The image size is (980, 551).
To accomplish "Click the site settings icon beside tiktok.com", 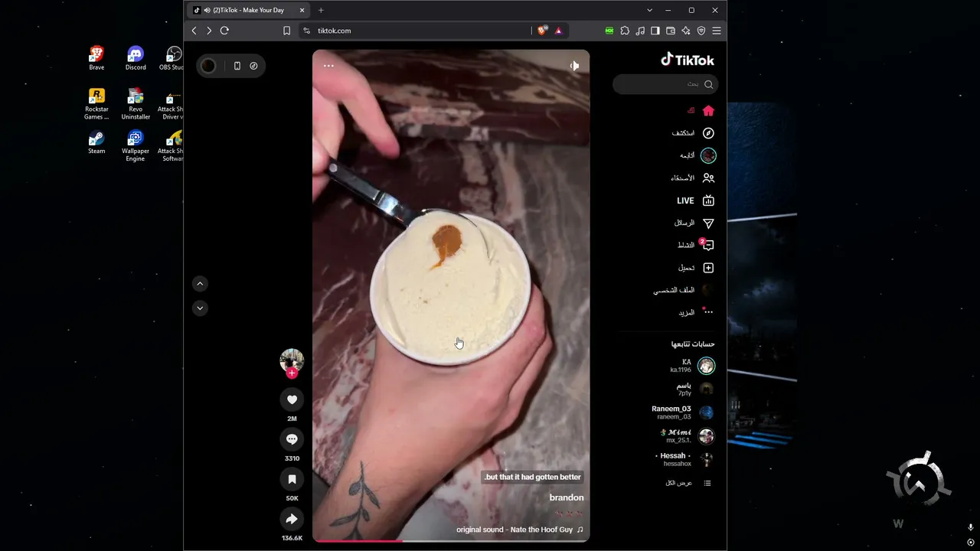I will click(307, 31).
